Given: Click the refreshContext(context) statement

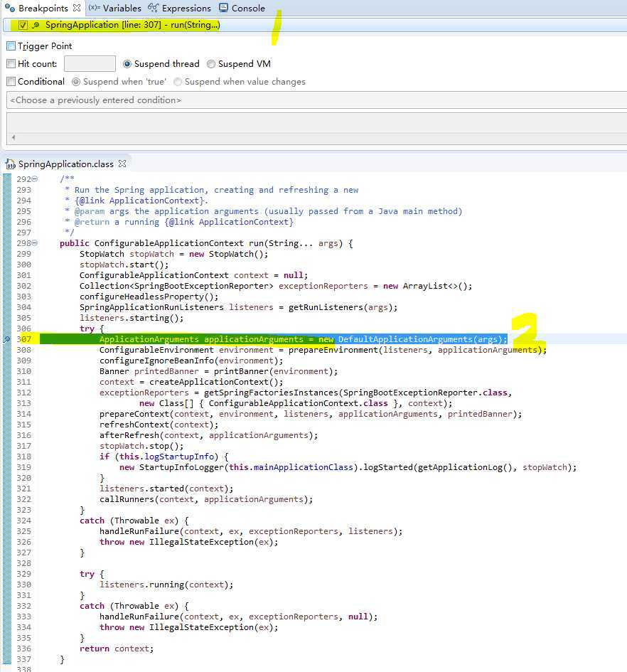Looking at the screenshot, I should tap(159, 425).
